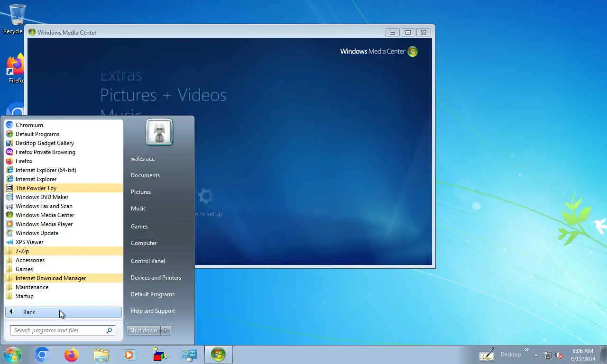Open the Control Panel taskbar icon

tap(189, 355)
